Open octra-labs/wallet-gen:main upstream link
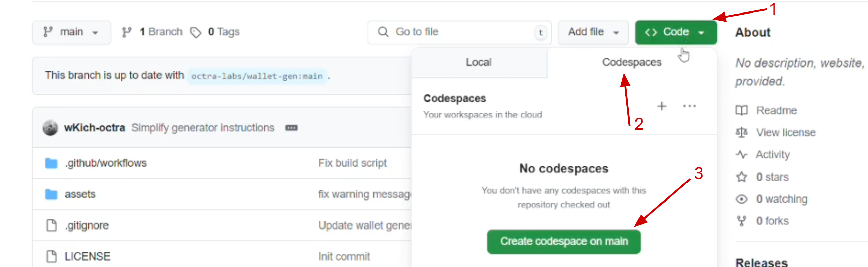 tap(257, 76)
